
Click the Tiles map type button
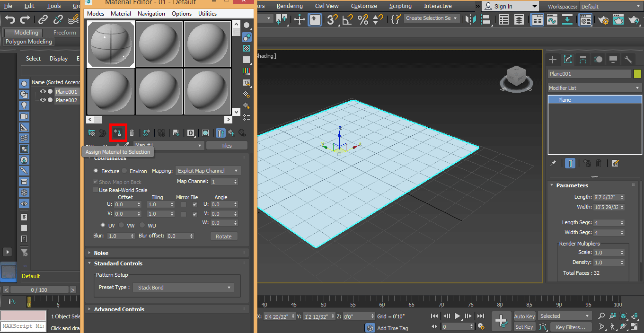[227, 145]
